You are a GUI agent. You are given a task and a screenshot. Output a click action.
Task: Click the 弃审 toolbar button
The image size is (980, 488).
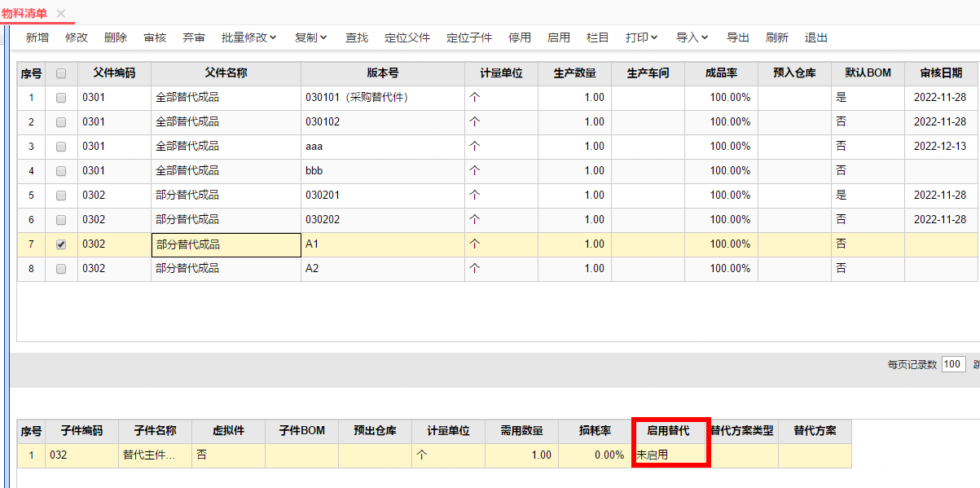(x=194, y=37)
